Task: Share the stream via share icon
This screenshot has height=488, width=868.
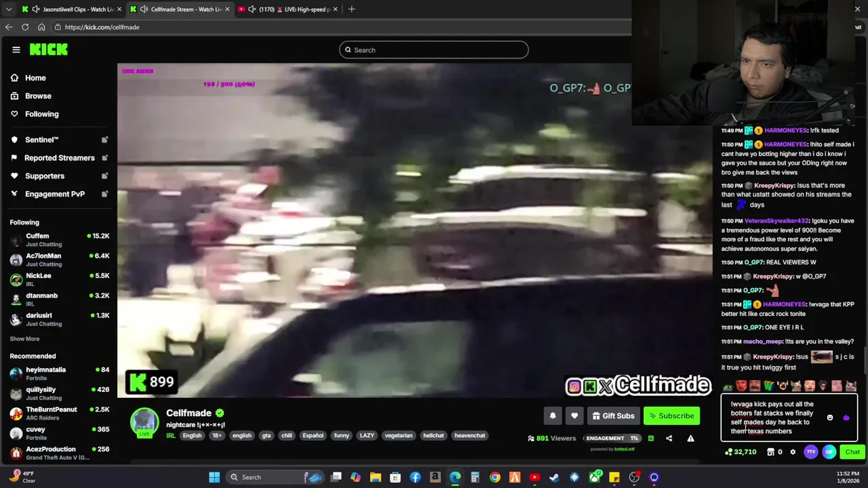Action: click(x=669, y=439)
